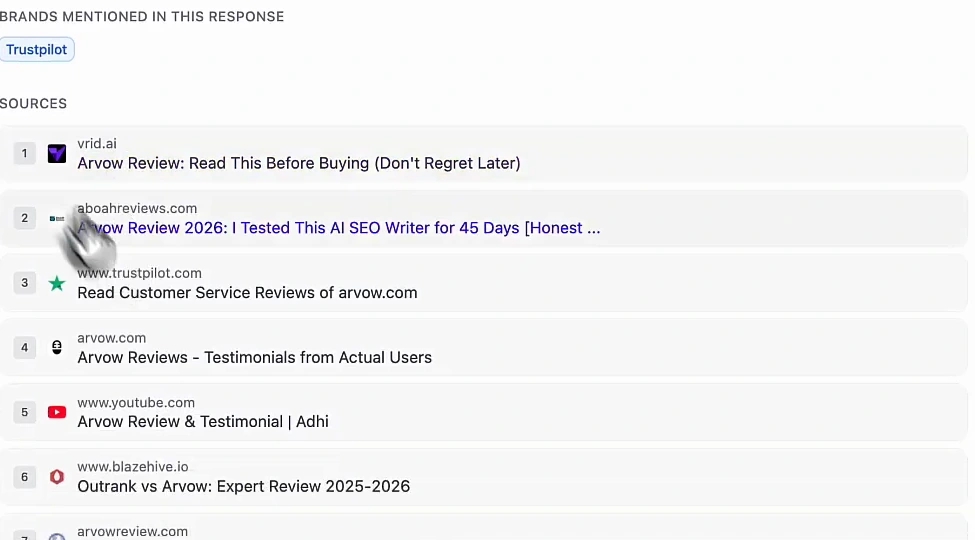Click the www.trustpilot.com domain text
The image size is (975, 540).
click(139, 273)
